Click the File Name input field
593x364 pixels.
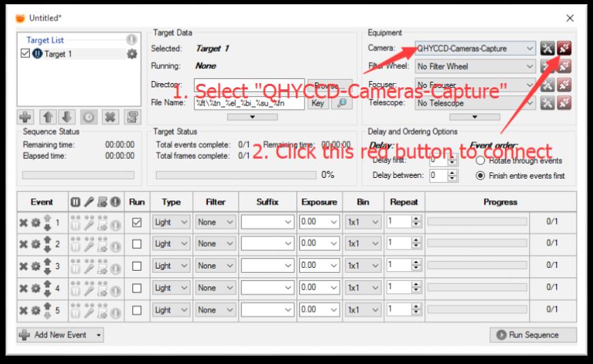click(x=249, y=104)
